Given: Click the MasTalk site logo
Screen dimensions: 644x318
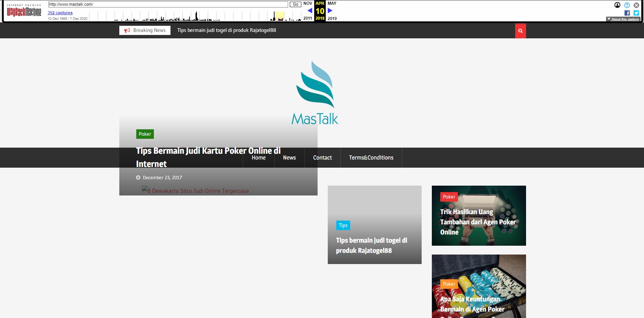Looking at the screenshot, I should [315, 93].
